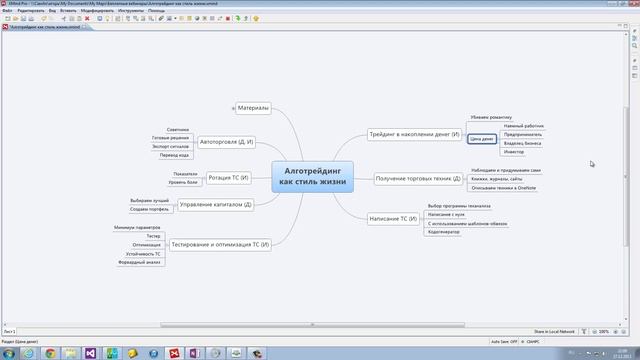Click Share in Local Network in status bar
The image size is (640, 360).
pos(554,331)
